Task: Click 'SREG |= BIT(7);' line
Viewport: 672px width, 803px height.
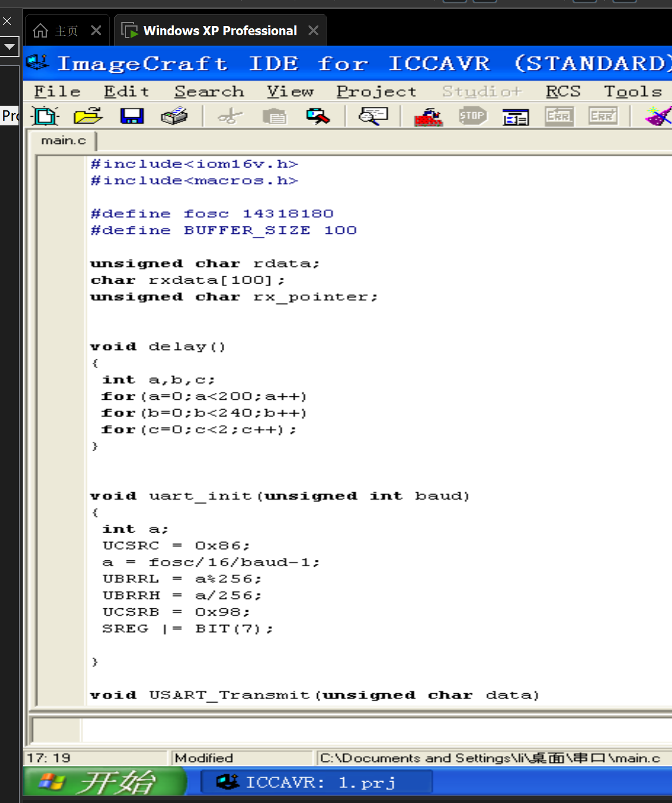Action: click(188, 629)
